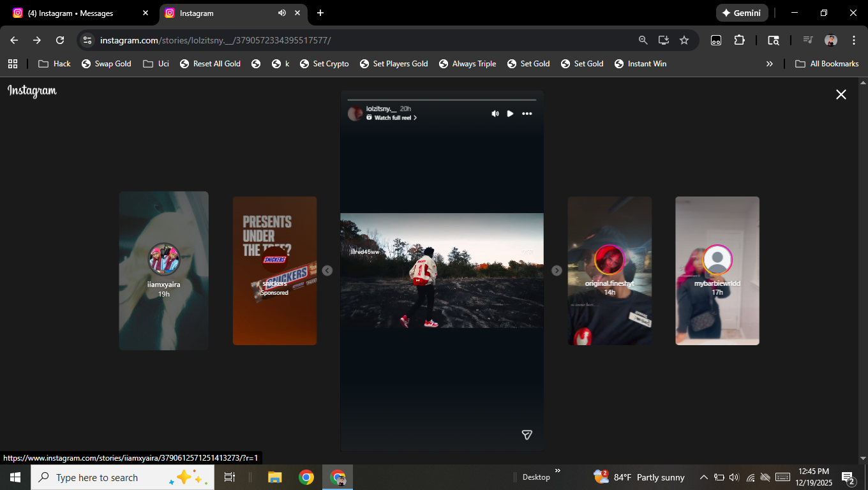Show hidden tray icons caret
The image size is (868, 490).
tap(704, 477)
